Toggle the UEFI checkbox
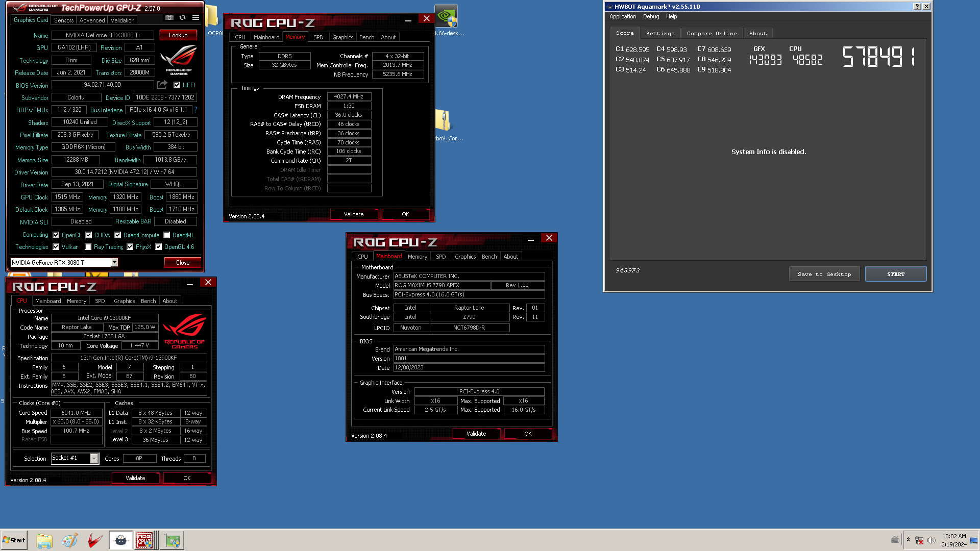The height and width of the screenshot is (551, 980). (177, 85)
